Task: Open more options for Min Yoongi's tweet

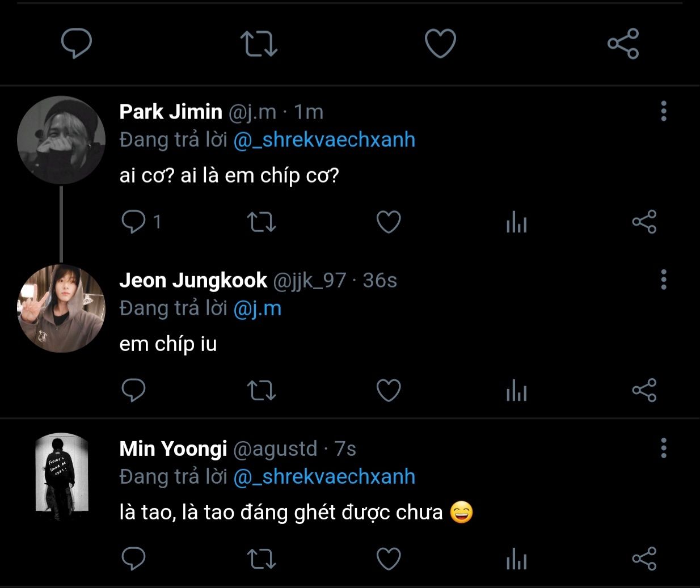Action: coord(663,449)
